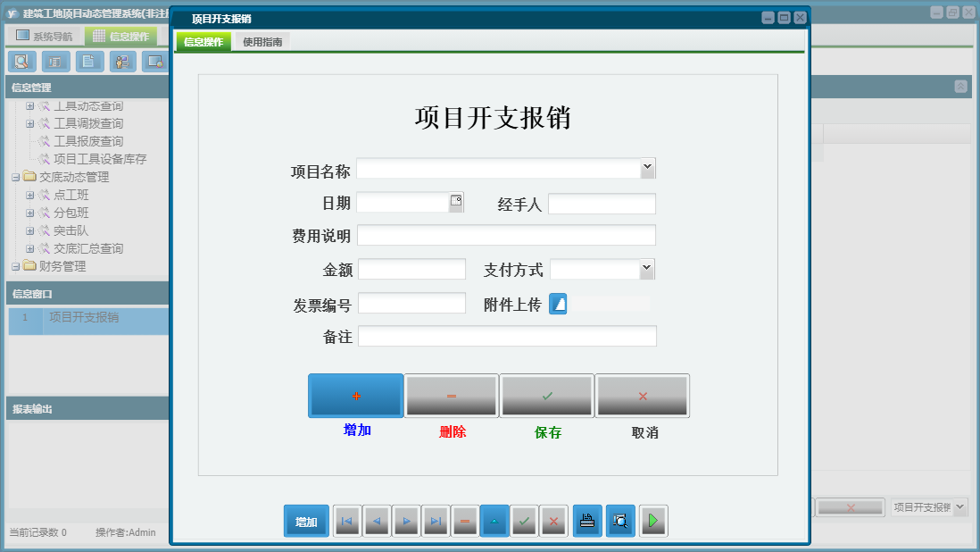Click the user management icon in top toolbar
980x552 pixels.
[x=121, y=62]
